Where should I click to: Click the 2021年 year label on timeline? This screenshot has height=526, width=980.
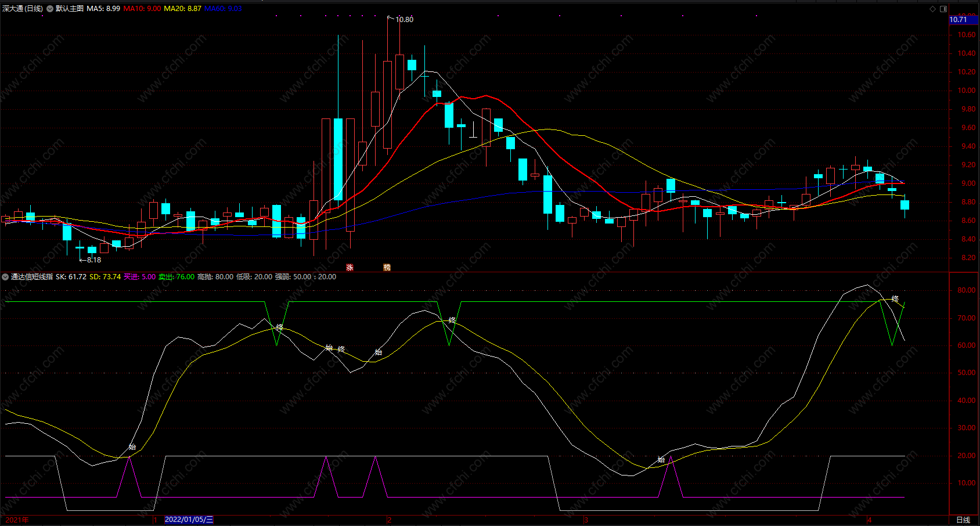coord(17,520)
